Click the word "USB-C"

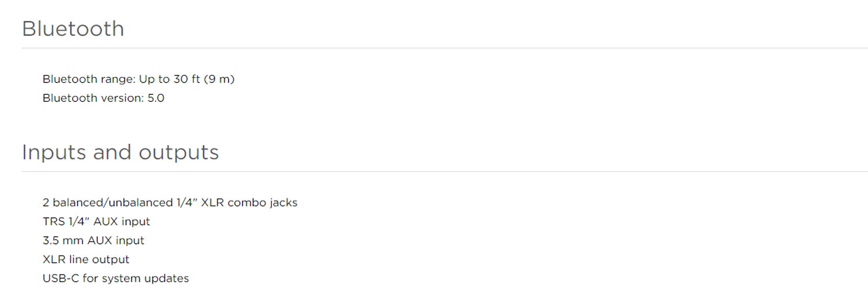[61, 278]
